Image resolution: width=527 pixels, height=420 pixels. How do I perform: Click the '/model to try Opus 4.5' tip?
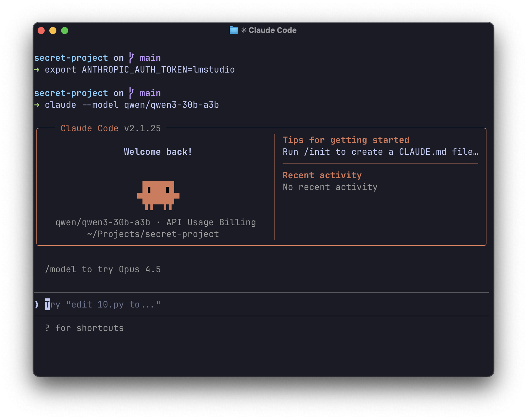click(103, 269)
